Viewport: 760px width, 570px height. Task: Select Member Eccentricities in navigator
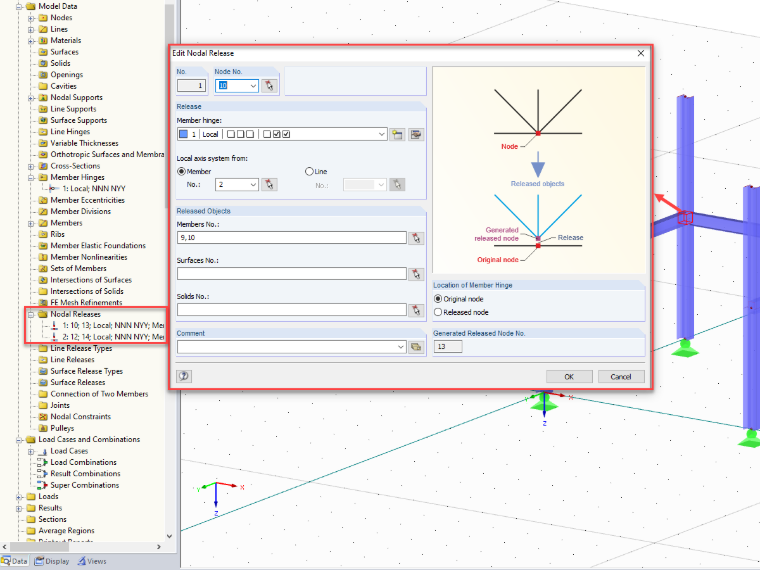point(88,200)
